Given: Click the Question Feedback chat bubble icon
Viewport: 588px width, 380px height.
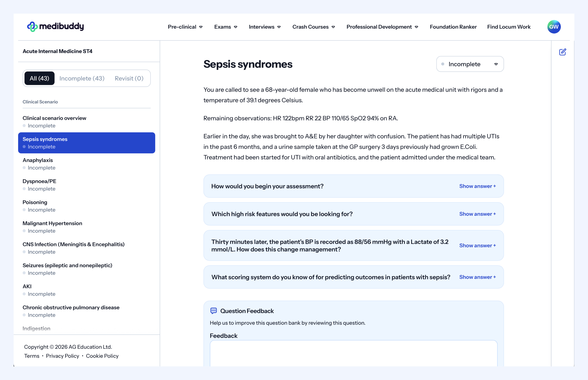Looking at the screenshot, I should coord(213,311).
